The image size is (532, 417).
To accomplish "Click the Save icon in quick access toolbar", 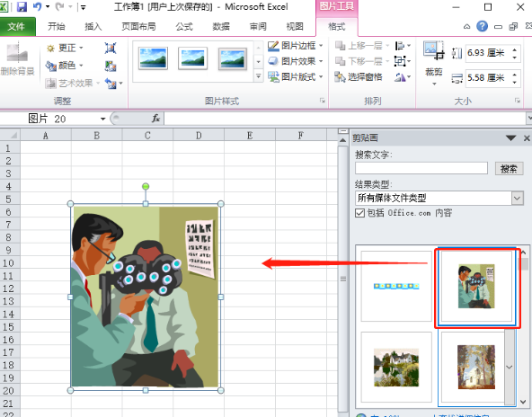I will (22, 6).
